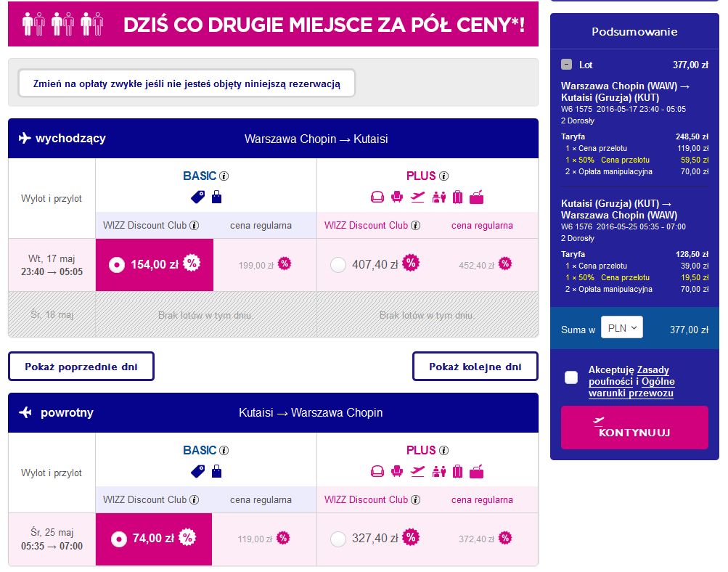
Task: Open the Zasady poufności link
Action: point(629,375)
